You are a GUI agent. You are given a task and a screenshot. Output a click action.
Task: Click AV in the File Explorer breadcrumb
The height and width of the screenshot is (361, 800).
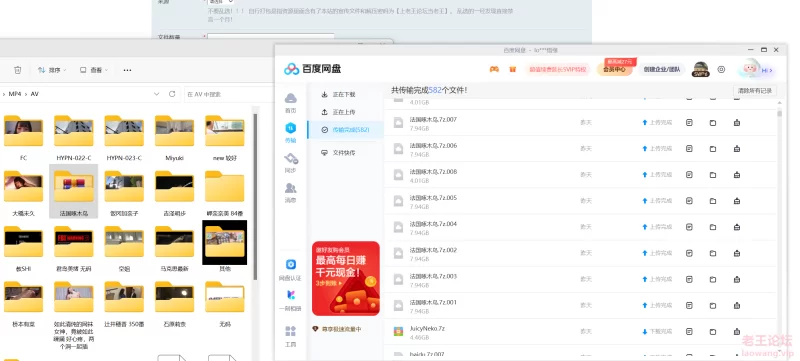pos(35,94)
